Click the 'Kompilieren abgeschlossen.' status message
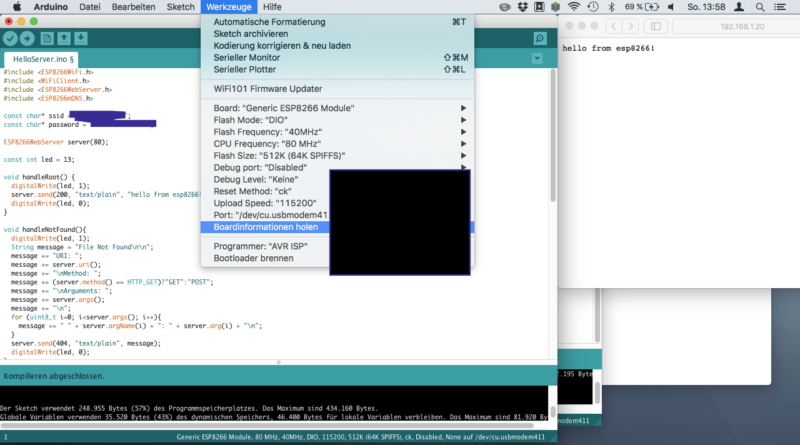The image size is (800, 445). (54, 376)
